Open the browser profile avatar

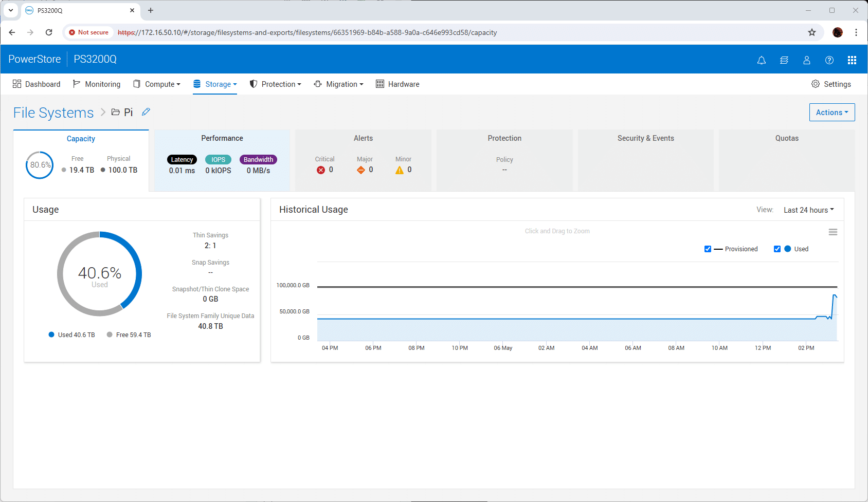point(838,32)
